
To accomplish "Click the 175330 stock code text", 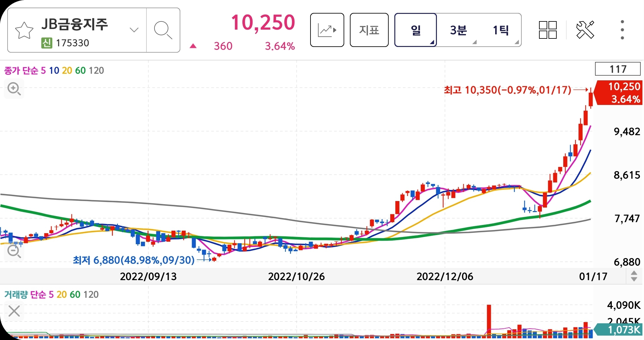I will tap(73, 43).
